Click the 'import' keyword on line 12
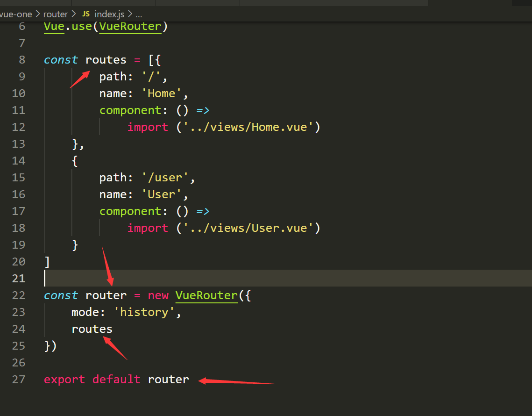This screenshot has width=532, height=416. (148, 127)
